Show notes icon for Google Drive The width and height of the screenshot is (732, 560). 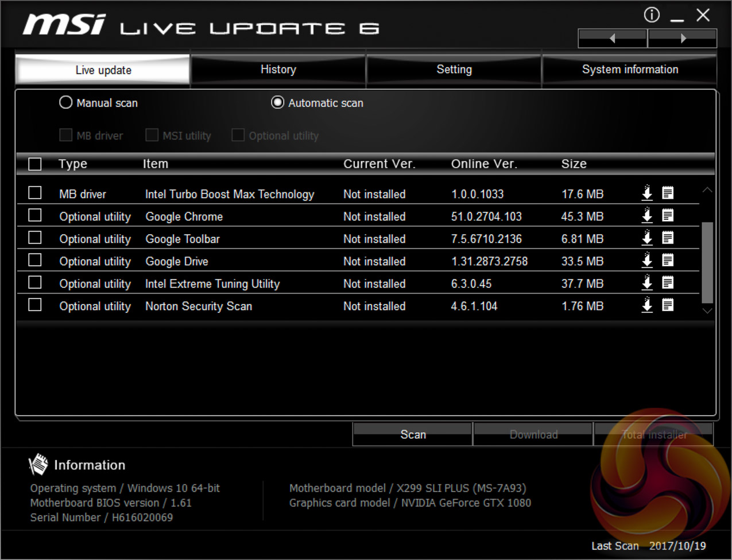click(x=668, y=260)
